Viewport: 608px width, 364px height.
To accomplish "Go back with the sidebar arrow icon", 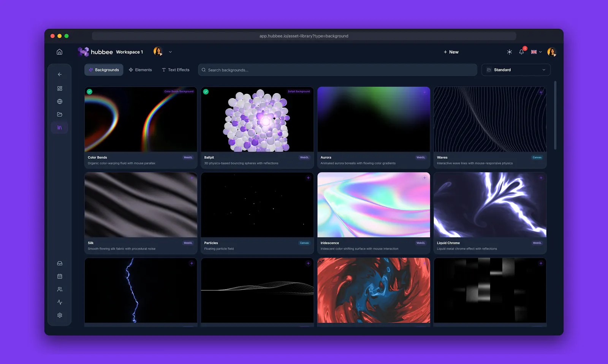I will 60,74.
